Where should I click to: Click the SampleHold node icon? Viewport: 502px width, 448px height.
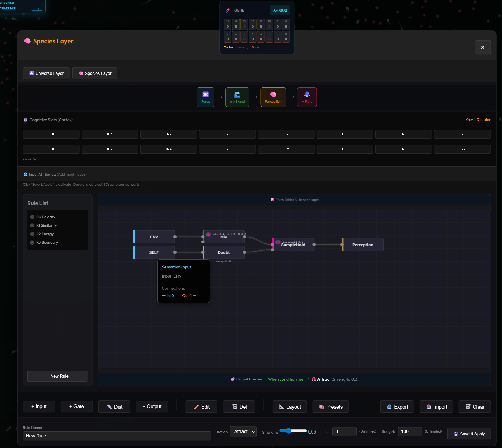278,242
